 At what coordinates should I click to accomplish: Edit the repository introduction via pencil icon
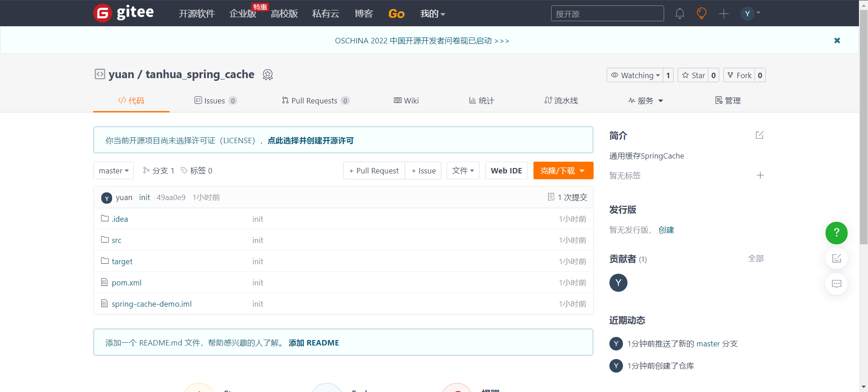click(x=759, y=135)
